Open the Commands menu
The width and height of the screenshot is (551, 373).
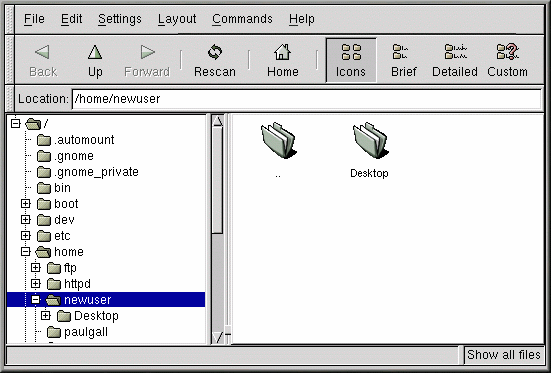tap(242, 19)
